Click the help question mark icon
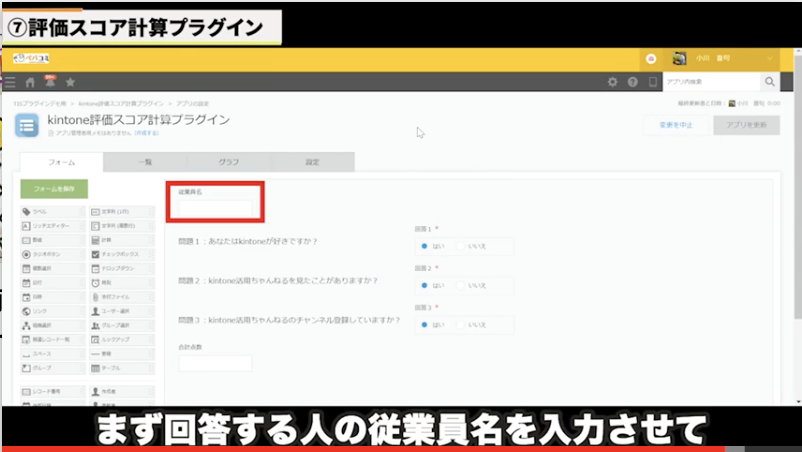Image resolution: width=802 pixels, height=452 pixels. click(632, 82)
